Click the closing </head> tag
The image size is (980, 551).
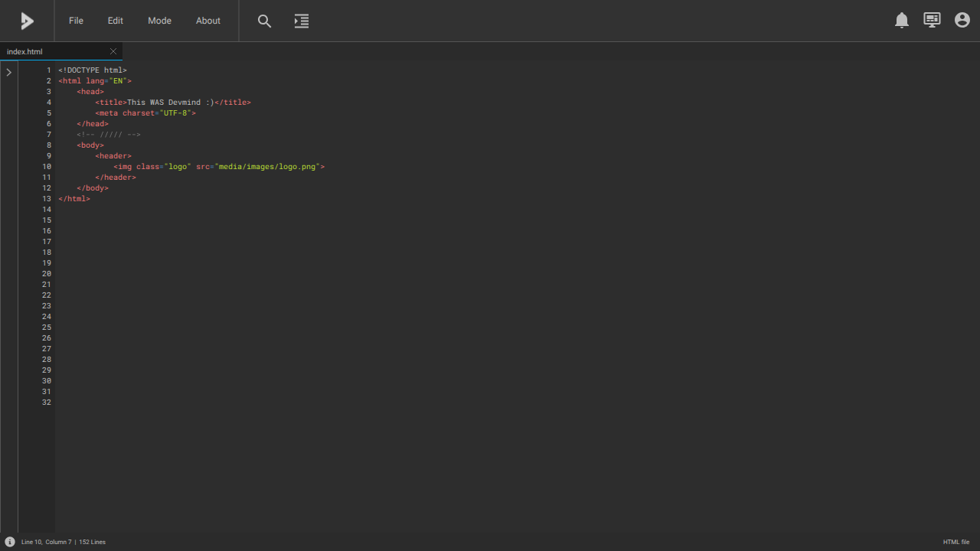click(93, 124)
